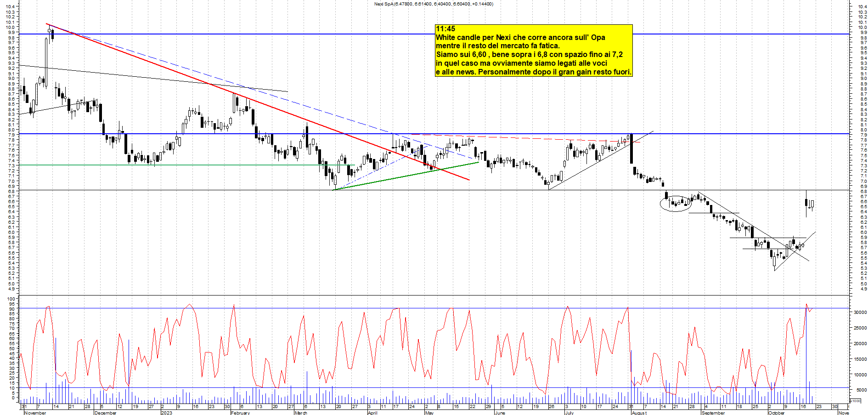Viewport: 868px width, 415px height.
Task: Click the "20000" volume scale value
Action: (x=860, y=343)
